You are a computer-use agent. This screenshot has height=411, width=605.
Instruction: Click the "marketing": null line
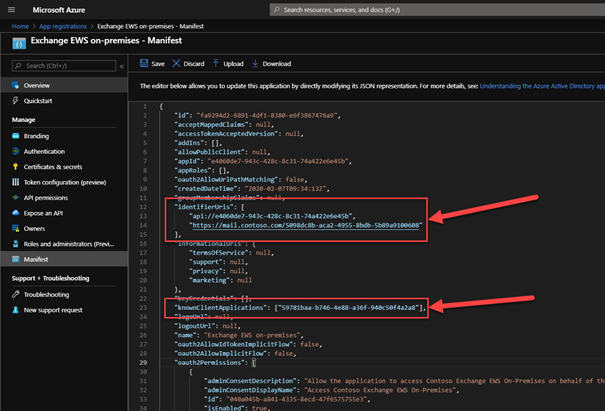[x=220, y=280]
